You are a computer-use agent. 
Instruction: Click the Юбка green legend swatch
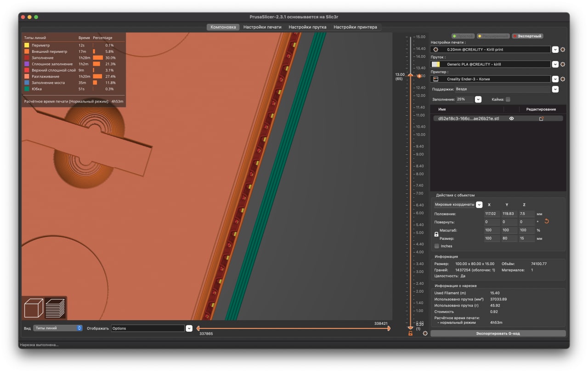(27, 89)
